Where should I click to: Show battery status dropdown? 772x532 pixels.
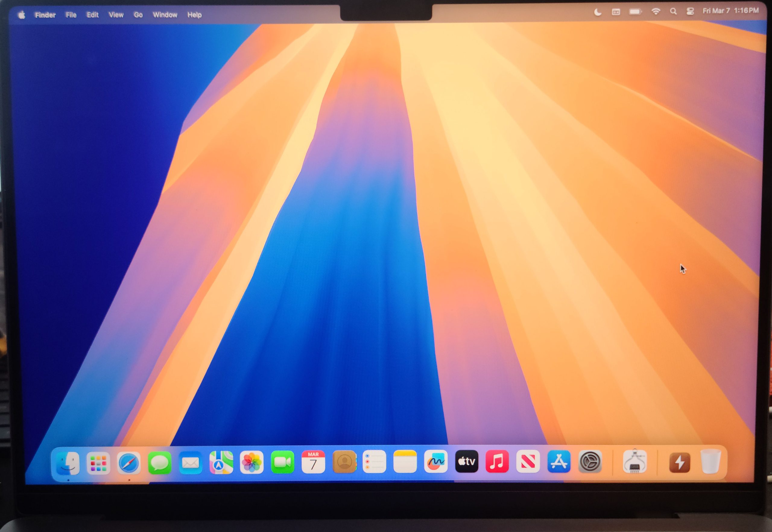pos(635,12)
